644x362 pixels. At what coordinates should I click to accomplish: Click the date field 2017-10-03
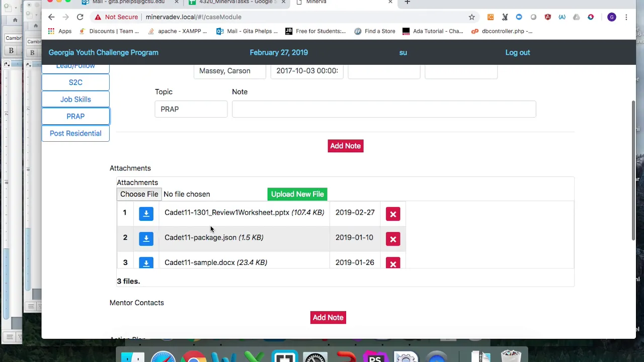pyautogui.click(x=307, y=71)
